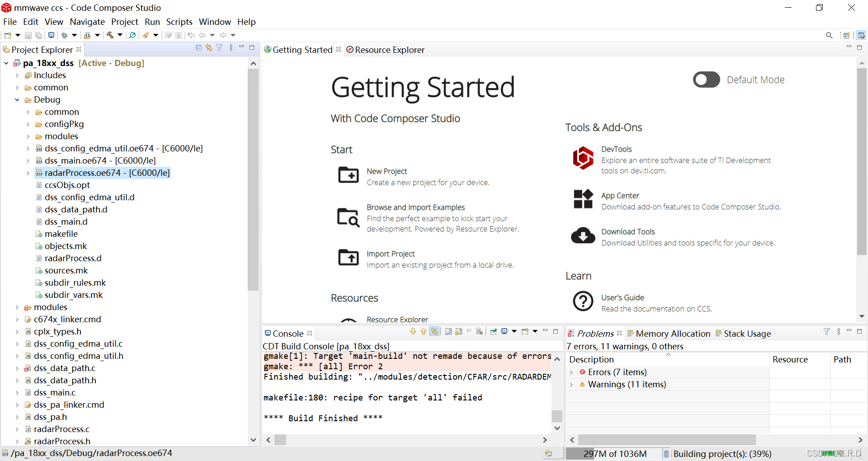Click the Collapse All icon in Project Explorer

198,48
